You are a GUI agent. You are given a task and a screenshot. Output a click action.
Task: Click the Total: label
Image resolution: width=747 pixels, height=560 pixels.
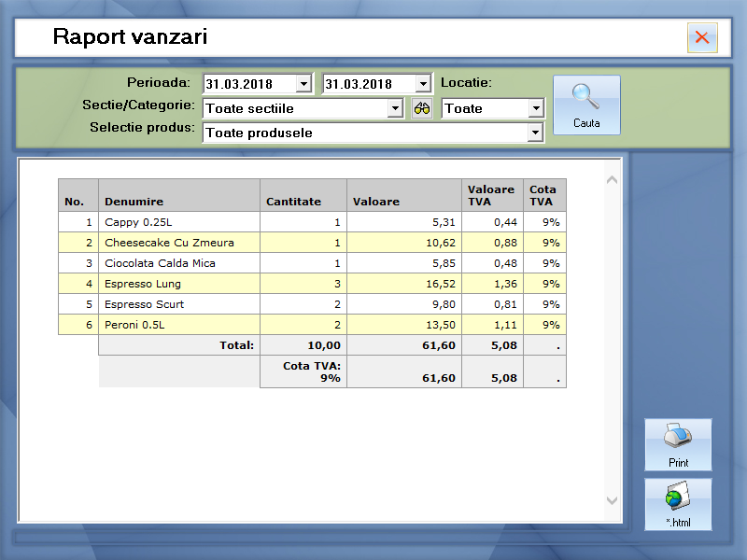[x=237, y=345]
